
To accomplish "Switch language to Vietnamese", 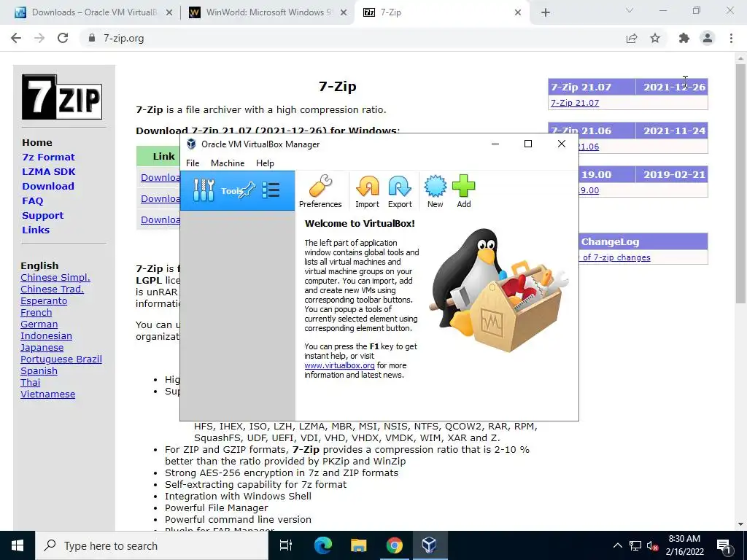I will (47, 394).
